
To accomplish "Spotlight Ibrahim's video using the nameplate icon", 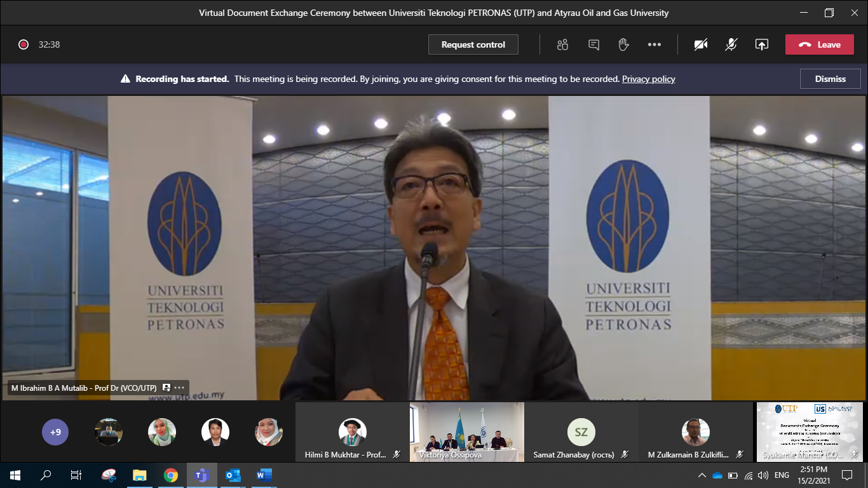I will pos(165,388).
